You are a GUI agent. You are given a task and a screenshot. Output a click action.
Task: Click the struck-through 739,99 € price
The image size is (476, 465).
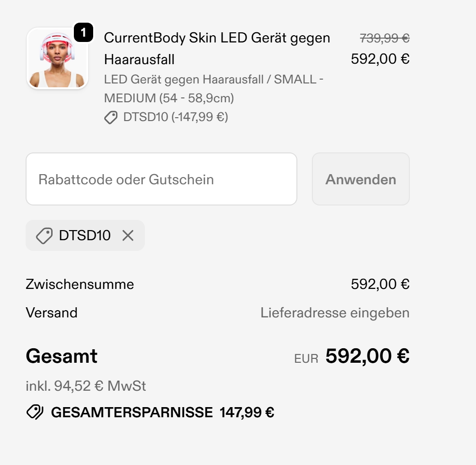coord(384,38)
